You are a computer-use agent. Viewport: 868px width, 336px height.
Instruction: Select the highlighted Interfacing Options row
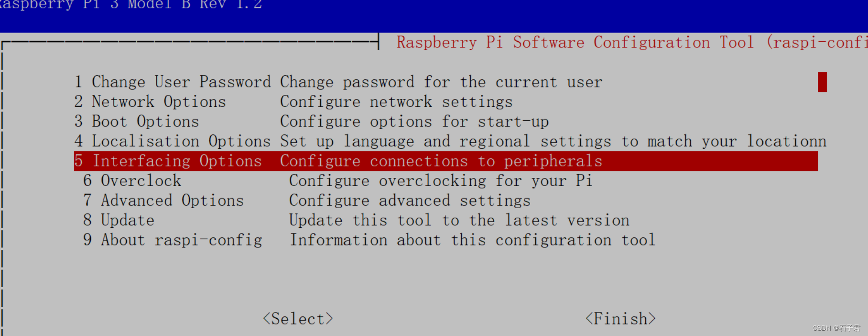coord(177,161)
